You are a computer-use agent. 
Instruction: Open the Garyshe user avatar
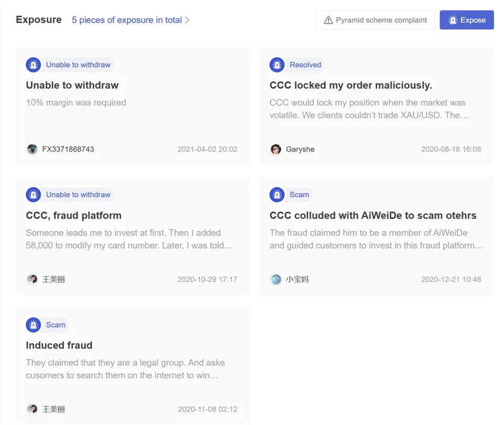[275, 149]
